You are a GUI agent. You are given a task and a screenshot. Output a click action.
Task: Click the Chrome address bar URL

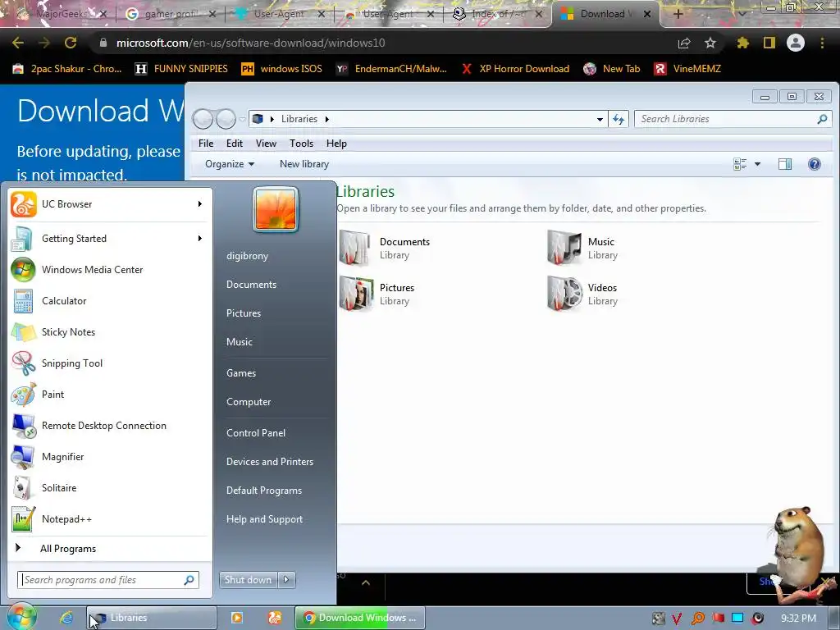[251, 43]
